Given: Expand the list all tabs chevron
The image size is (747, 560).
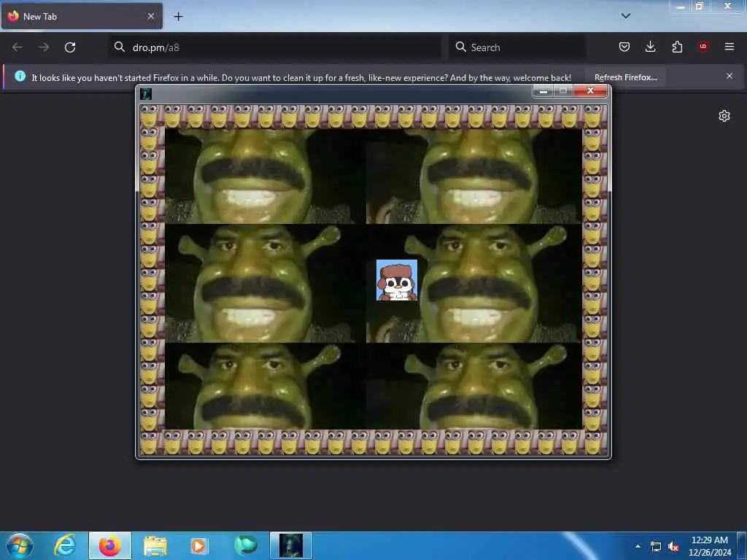Looking at the screenshot, I should point(626,16).
